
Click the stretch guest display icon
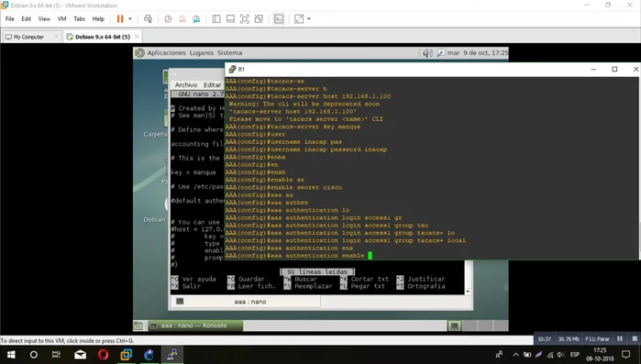pyautogui.click(x=299, y=18)
